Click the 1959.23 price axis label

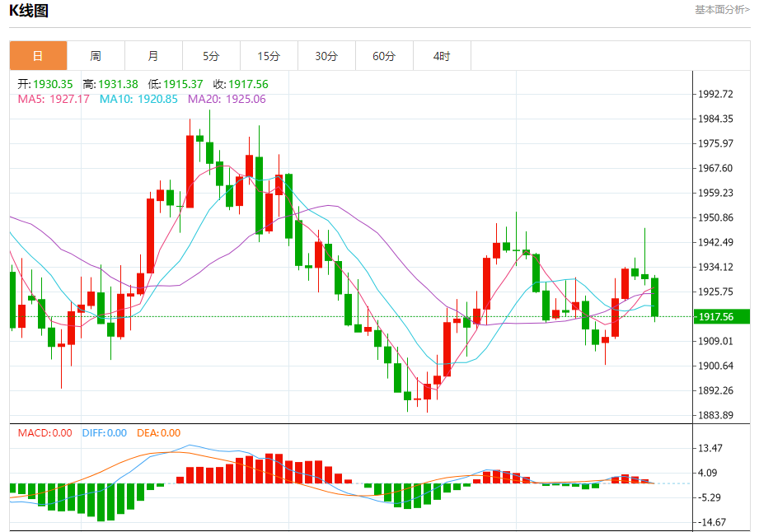(715, 193)
